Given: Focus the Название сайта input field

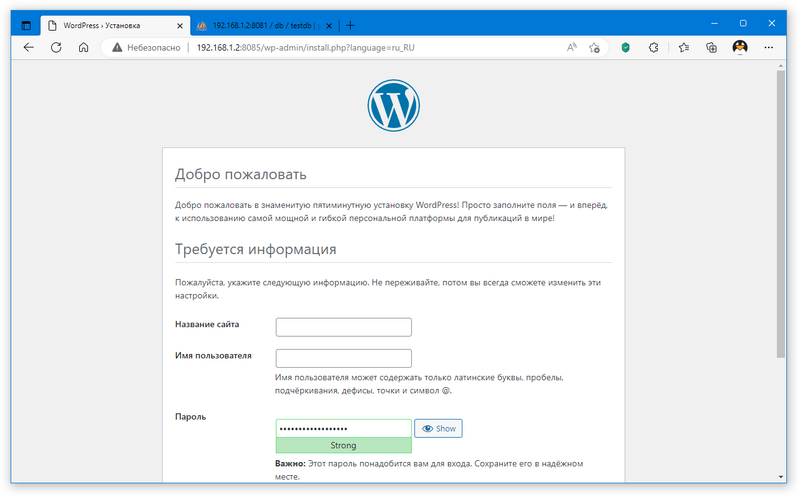Looking at the screenshot, I should [x=343, y=327].
